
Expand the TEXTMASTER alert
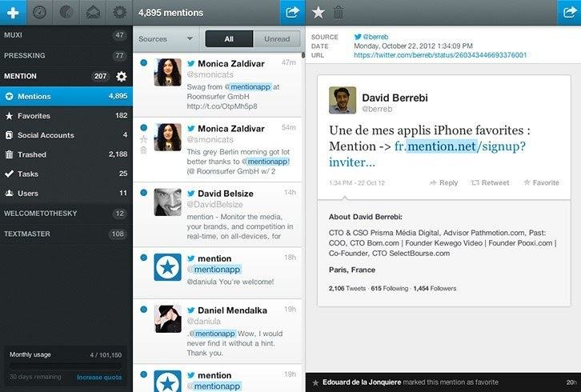tap(66, 234)
